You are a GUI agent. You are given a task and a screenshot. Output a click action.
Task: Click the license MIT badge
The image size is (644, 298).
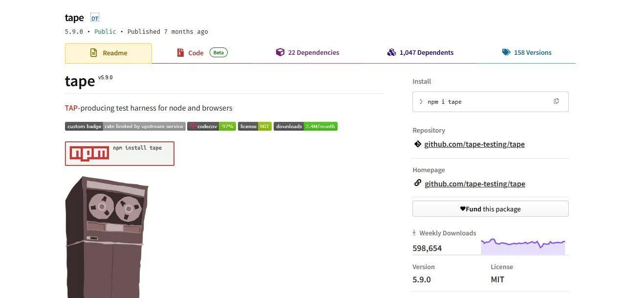coord(255,126)
